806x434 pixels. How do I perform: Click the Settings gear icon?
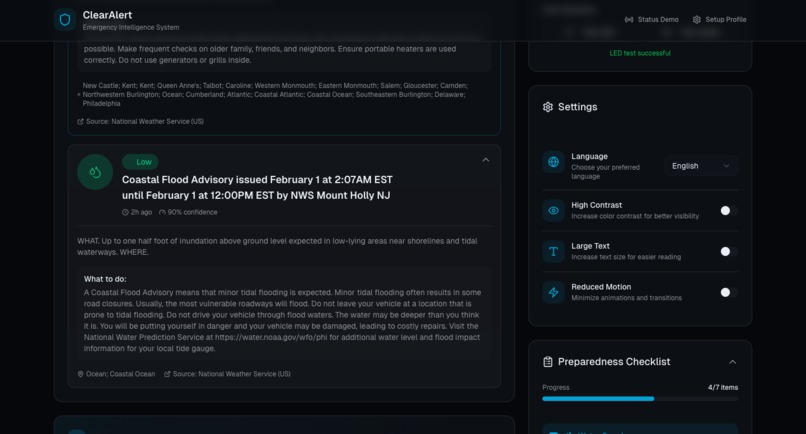[547, 107]
